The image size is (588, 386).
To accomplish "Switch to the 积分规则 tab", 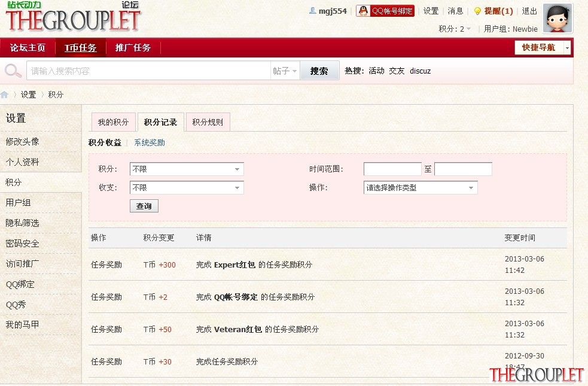I will tap(208, 122).
